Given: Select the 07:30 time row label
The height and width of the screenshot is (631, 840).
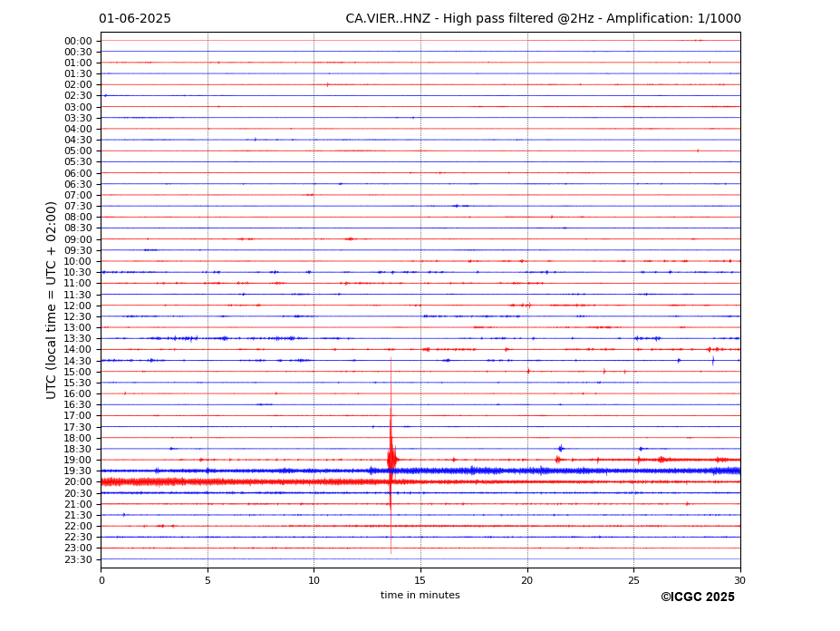Looking at the screenshot, I should (x=78, y=207).
